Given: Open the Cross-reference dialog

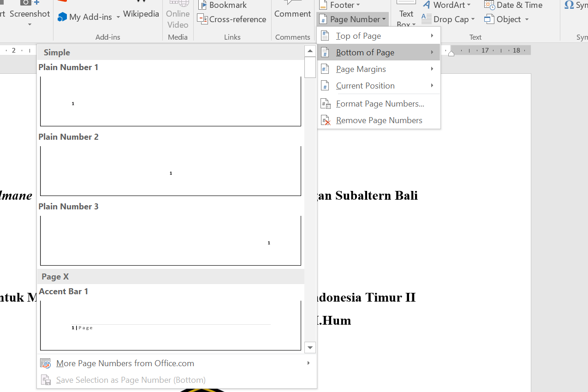Looking at the screenshot, I should pos(232,19).
